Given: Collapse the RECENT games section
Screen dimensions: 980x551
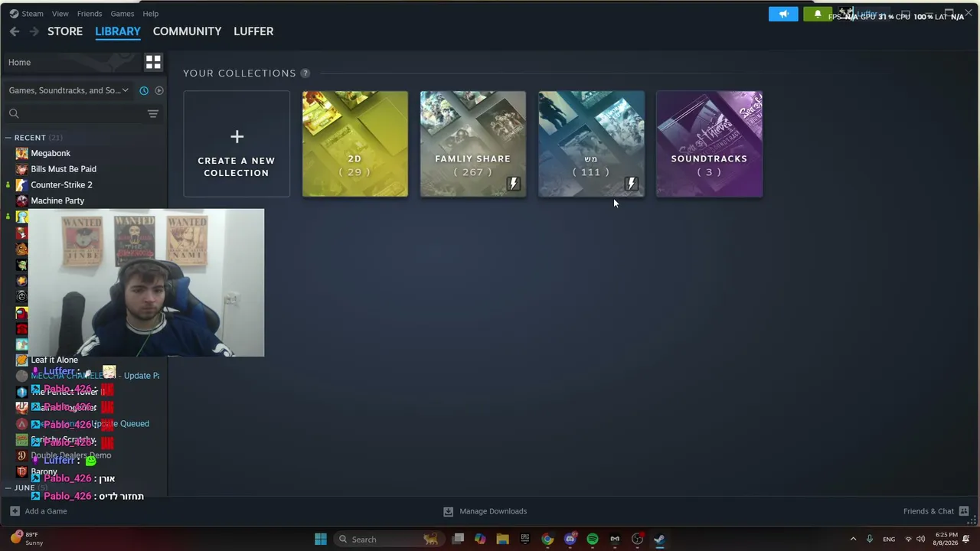Looking at the screenshot, I should 8,138.
